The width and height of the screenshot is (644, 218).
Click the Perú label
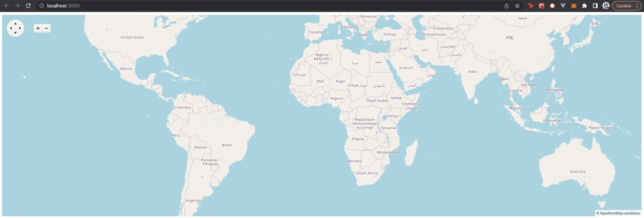(176, 135)
